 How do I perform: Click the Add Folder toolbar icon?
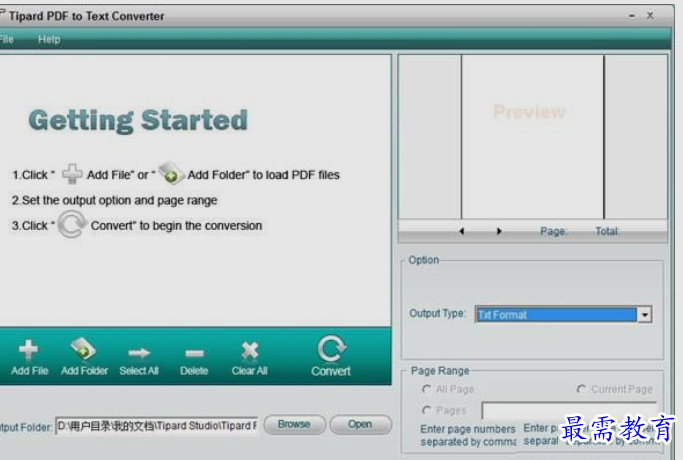click(x=83, y=349)
